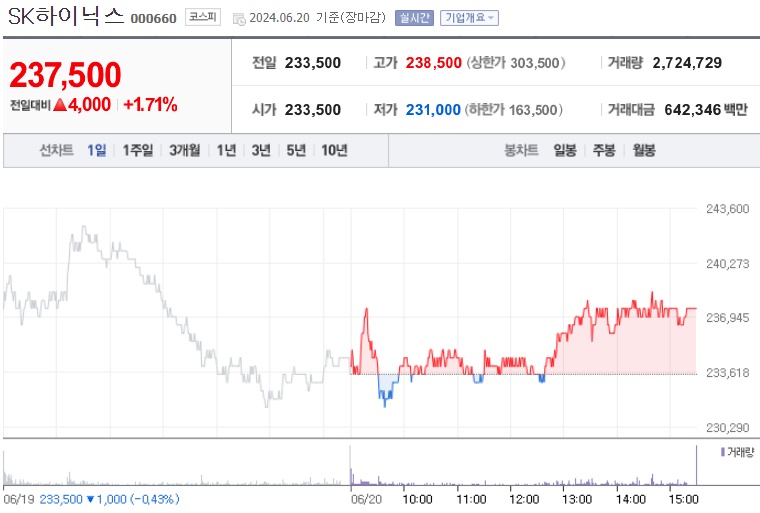Click the 233,618 y-axis label
The width and height of the screenshot is (760, 513).
728,372
